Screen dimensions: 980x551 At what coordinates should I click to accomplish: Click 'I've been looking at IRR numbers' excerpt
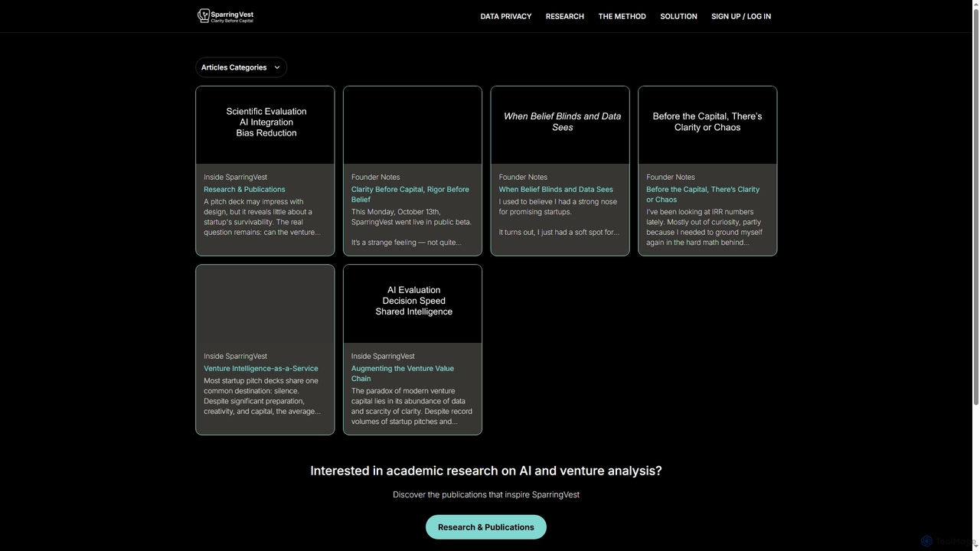pyautogui.click(x=704, y=227)
